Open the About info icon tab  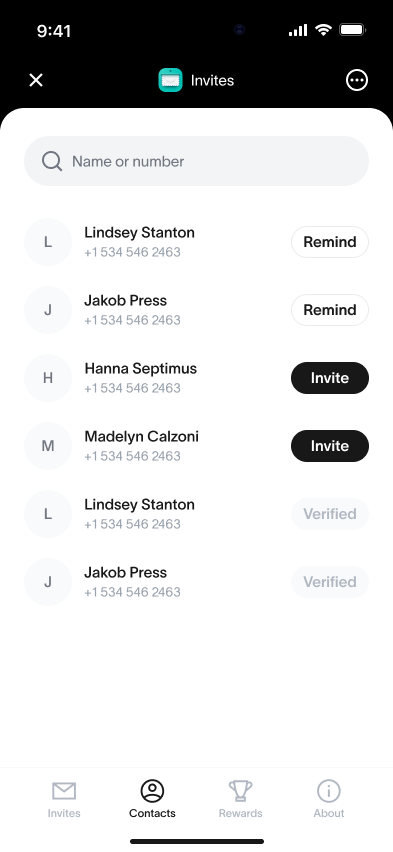click(x=329, y=791)
